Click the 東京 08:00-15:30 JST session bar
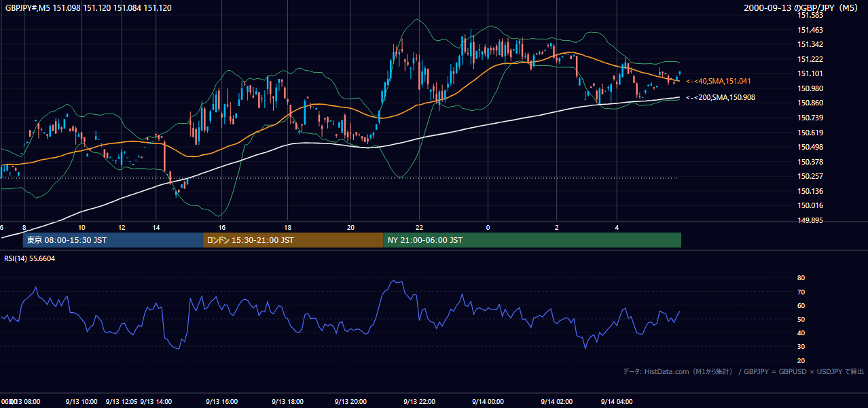The image size is (868, 408). click(x=113, y=240)
